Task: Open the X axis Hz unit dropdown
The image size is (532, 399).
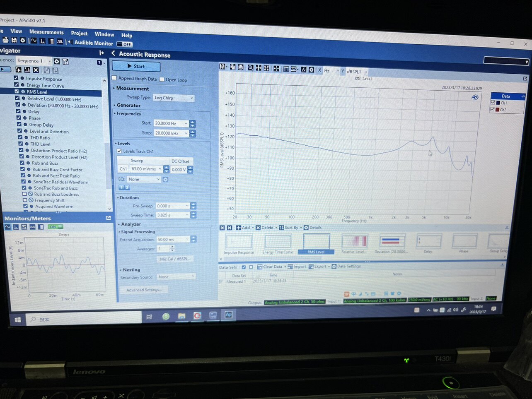Action: (x=331, y=71)
